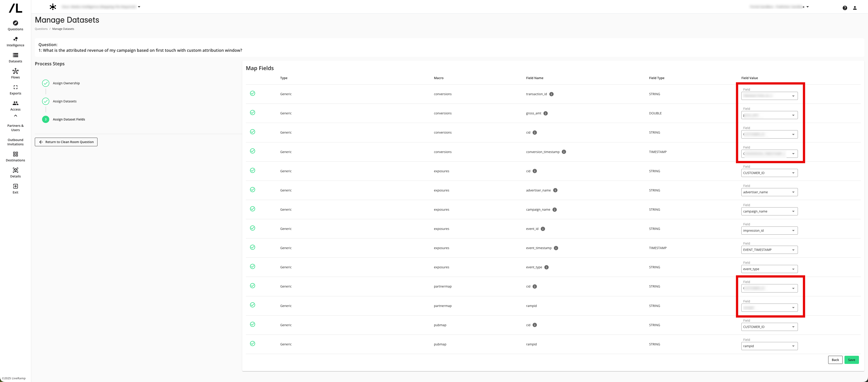Click the Save button
Viewport: 868px width, 382px height.
pyautogui.click(x=851, y=360)
